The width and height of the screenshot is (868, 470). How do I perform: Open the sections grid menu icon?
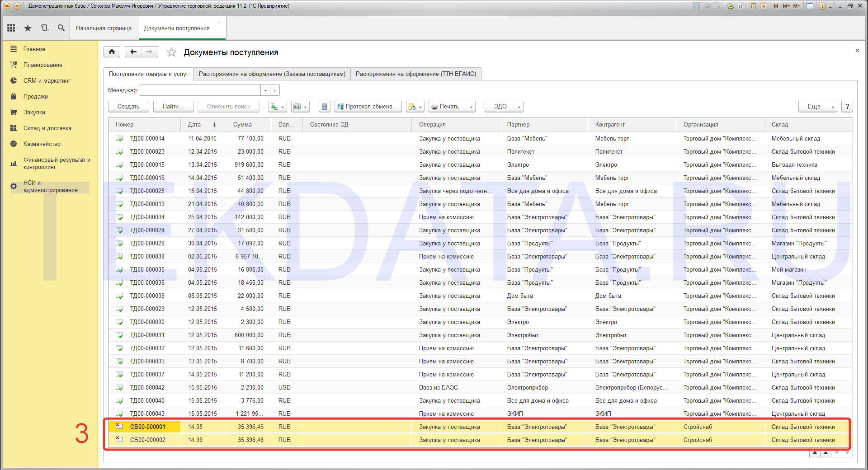point(11,28)
